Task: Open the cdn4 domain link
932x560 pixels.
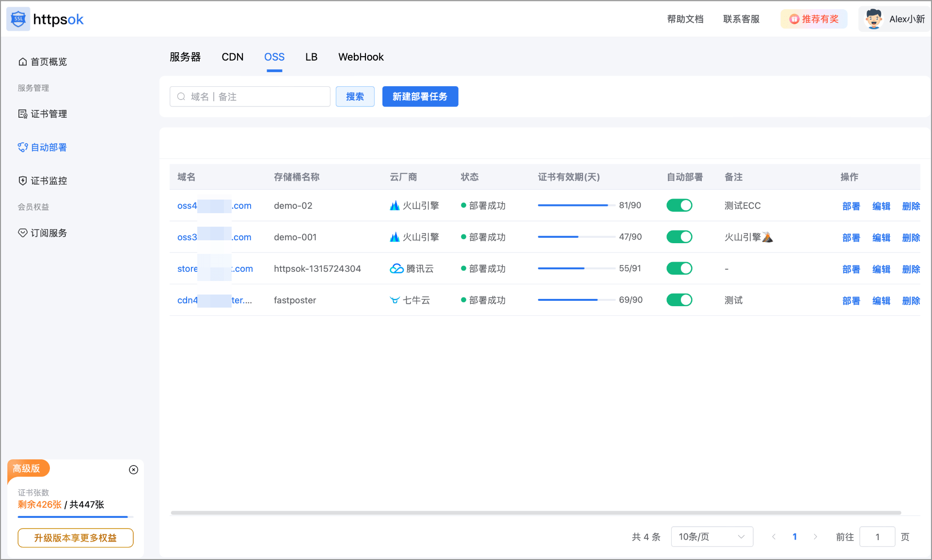Action: point(215,300)
